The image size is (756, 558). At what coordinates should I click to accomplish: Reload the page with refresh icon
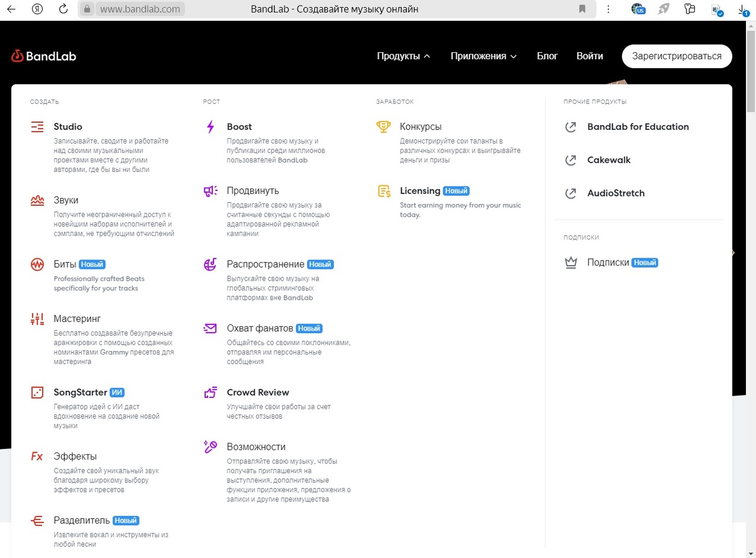click(x=63, y=9)
